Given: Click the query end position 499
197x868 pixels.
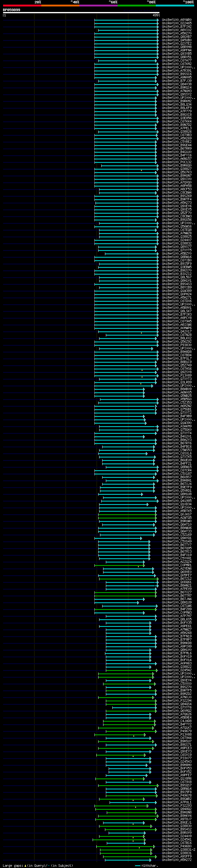Looking at the screenshot, I should 155,15.
